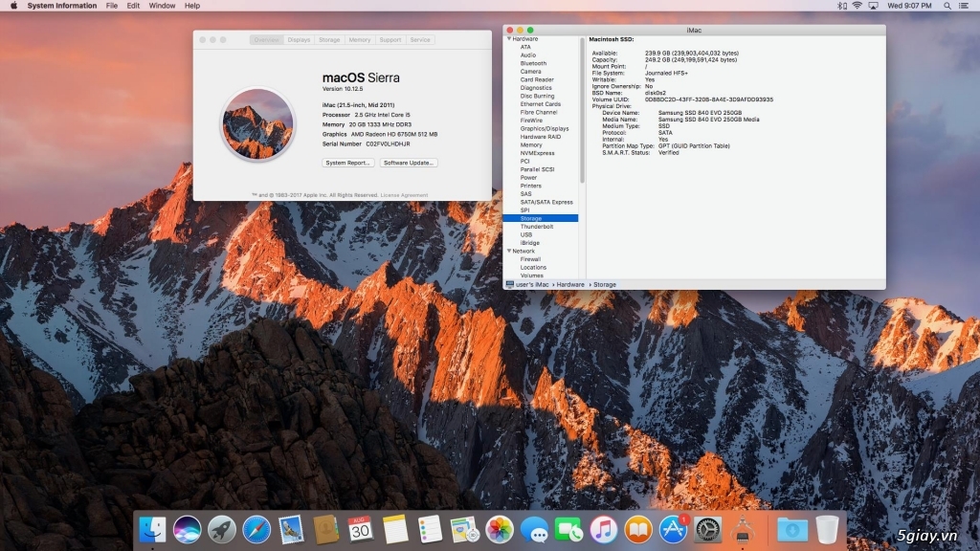Open the Mail stamp icon
The width and height of the screenshot is (980, 551).
[x=291, y=530]
